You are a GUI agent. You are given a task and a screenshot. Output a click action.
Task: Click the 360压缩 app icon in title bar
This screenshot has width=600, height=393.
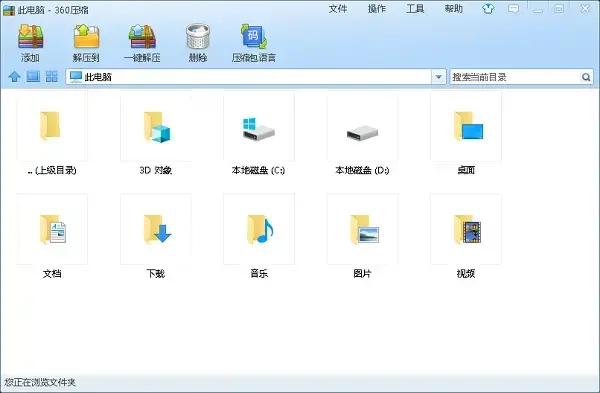[x=9, y=10]
